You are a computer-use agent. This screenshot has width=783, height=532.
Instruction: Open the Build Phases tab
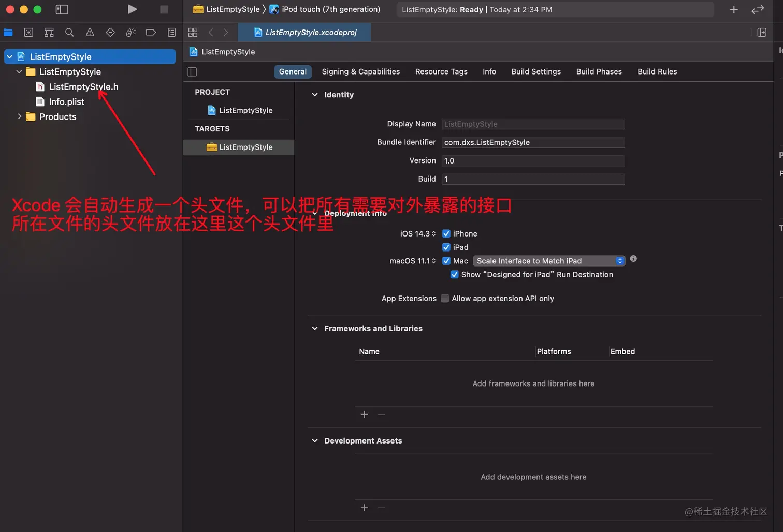click(599, 72)
